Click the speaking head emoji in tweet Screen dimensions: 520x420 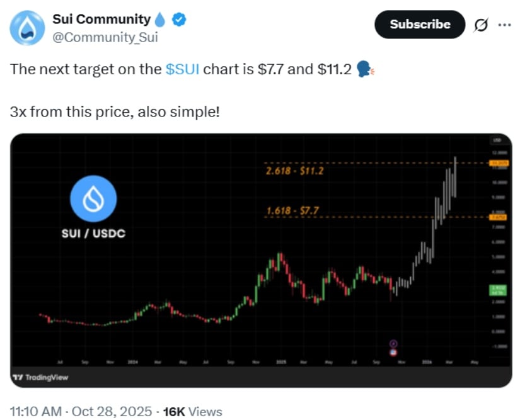click(365, 69)
